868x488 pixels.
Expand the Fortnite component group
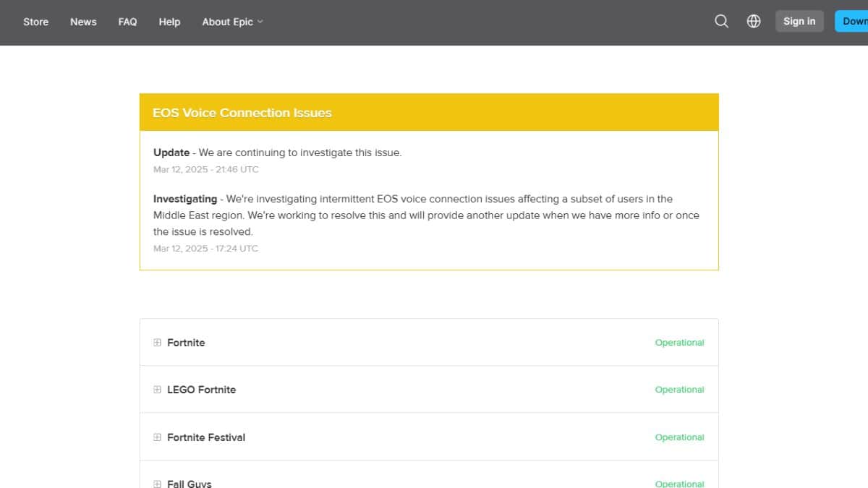(158, 343)
